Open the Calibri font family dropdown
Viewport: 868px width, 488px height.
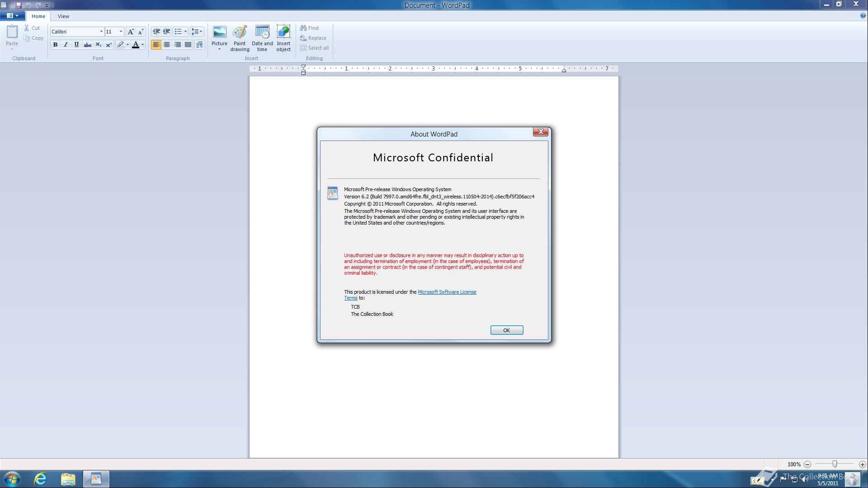tap(101, 32)
